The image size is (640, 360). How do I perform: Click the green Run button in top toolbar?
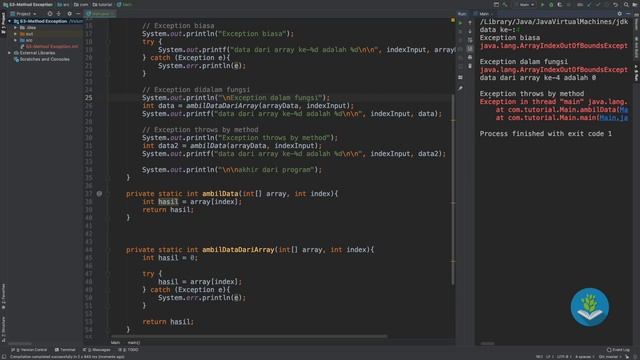542,4
